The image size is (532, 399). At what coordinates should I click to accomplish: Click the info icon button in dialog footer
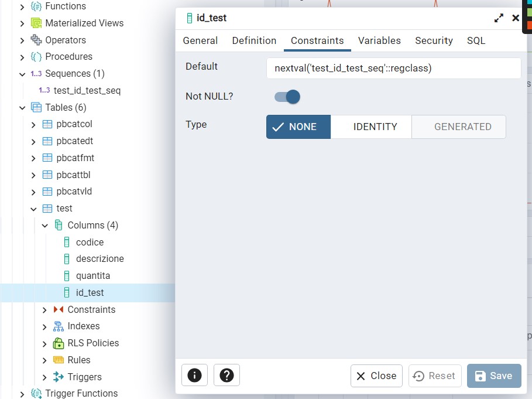click(x=194, y=376)
